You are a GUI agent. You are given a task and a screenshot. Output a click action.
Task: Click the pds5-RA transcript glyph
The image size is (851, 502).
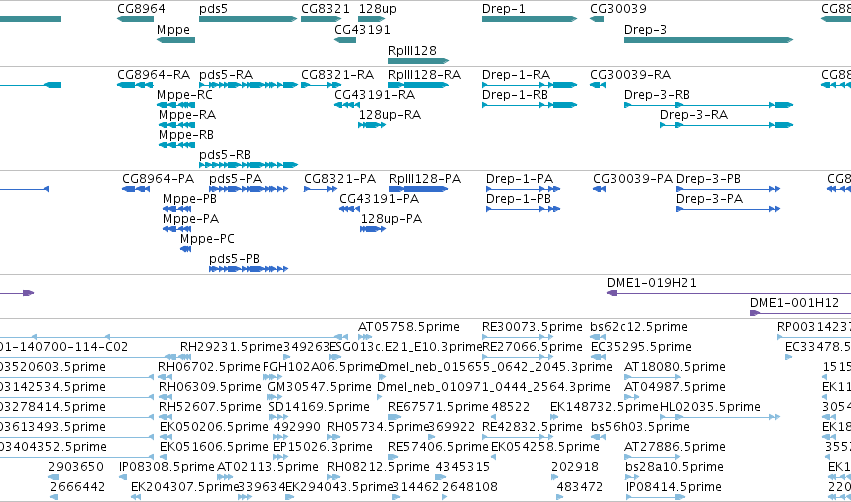(249, 85)
